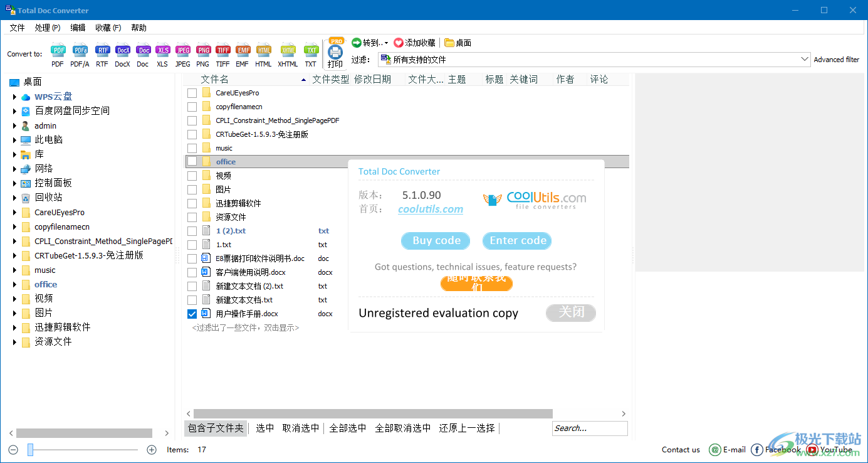Click the Enter code button
Image resolution: width=868 pixels, height=463 pixels.
click(518, 240)
